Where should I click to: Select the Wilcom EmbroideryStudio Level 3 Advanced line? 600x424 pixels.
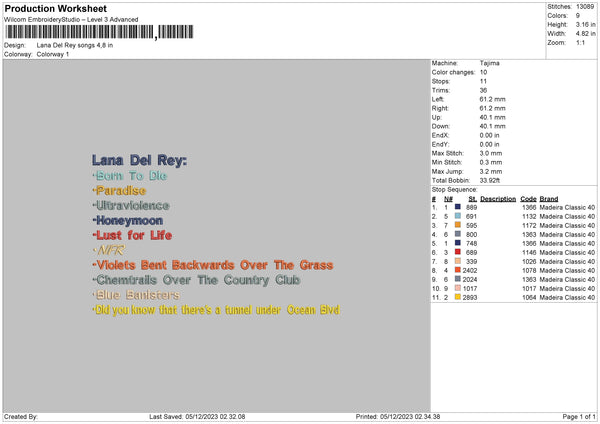coord(71,20)
